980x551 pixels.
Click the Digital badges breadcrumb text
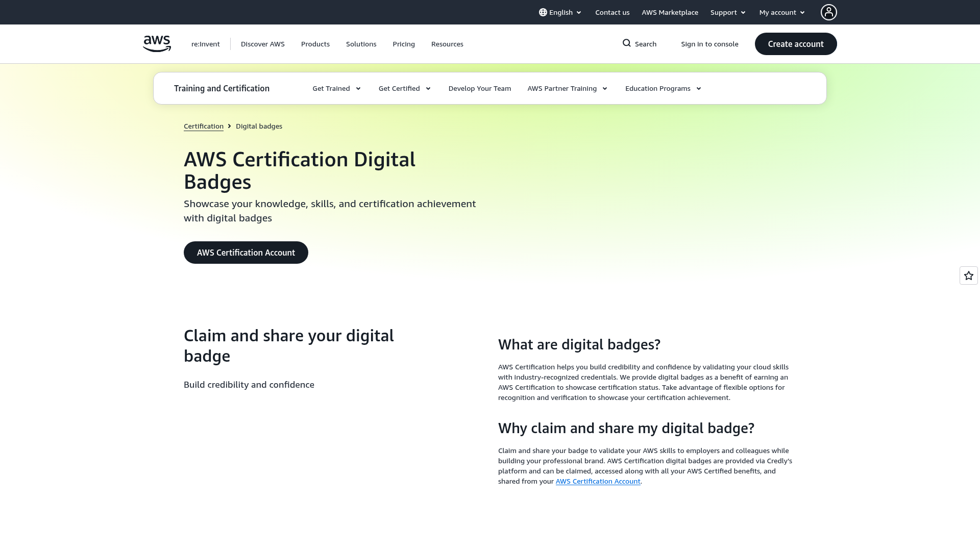(x=259, y=126)
